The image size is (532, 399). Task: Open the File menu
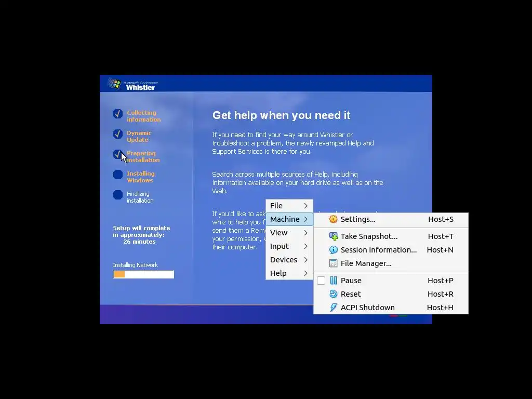tap(289, 206)
